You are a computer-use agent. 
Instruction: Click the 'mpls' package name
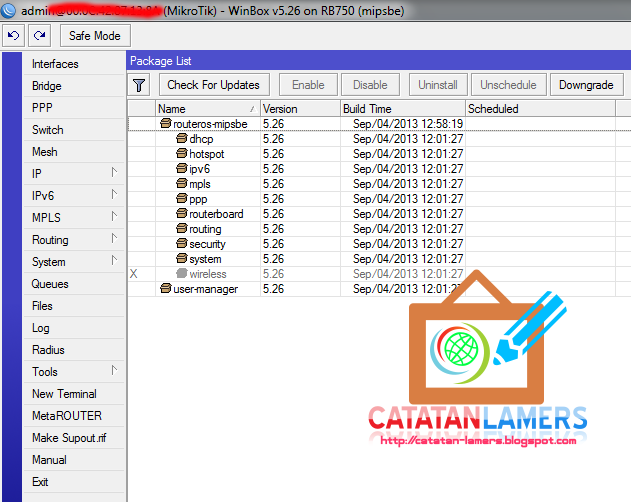coord(200,184)
